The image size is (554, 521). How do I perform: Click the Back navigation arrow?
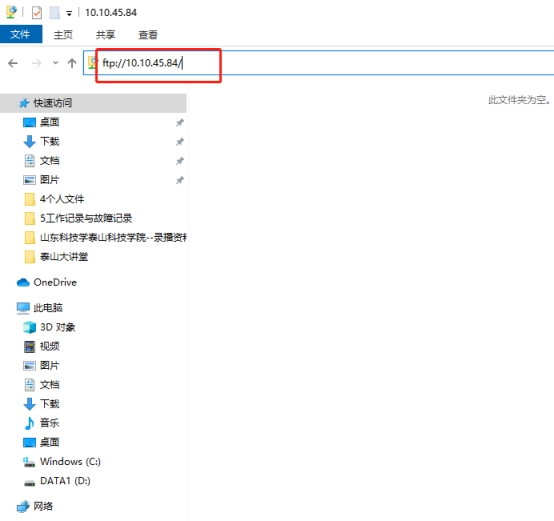coord(13,63)
